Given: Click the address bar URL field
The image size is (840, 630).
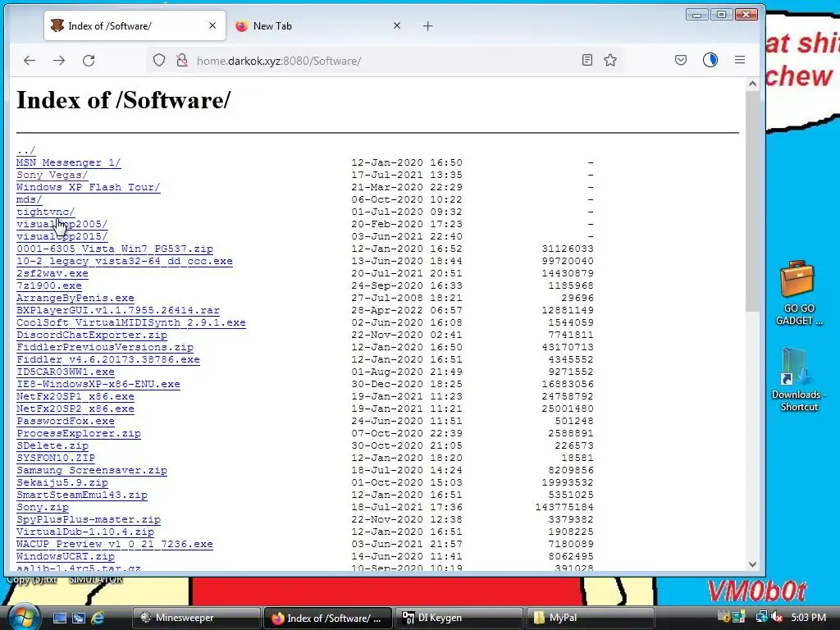Looking at the screenshot, I should pos(386,61).
